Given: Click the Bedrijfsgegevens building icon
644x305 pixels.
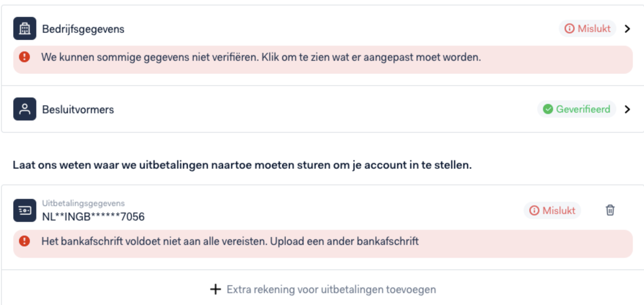Looking at the screenshot, I should click(x=25, y=28).
